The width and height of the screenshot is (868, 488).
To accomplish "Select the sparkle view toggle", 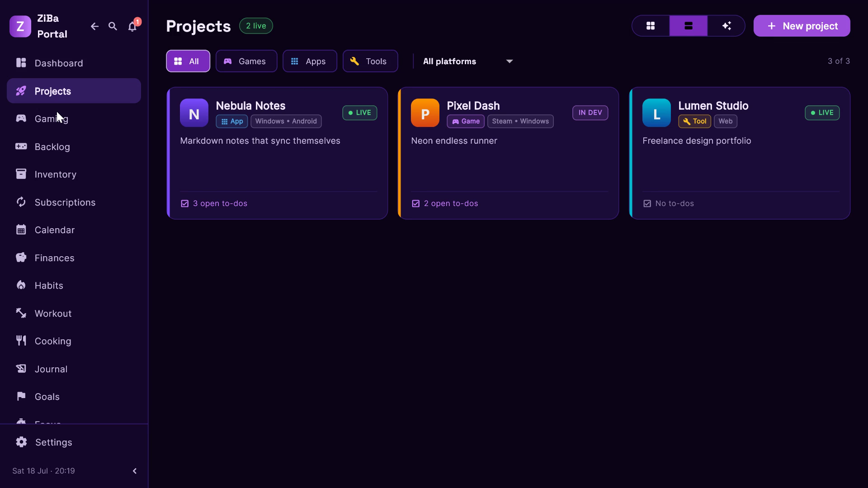I will [x=726, y=26].
